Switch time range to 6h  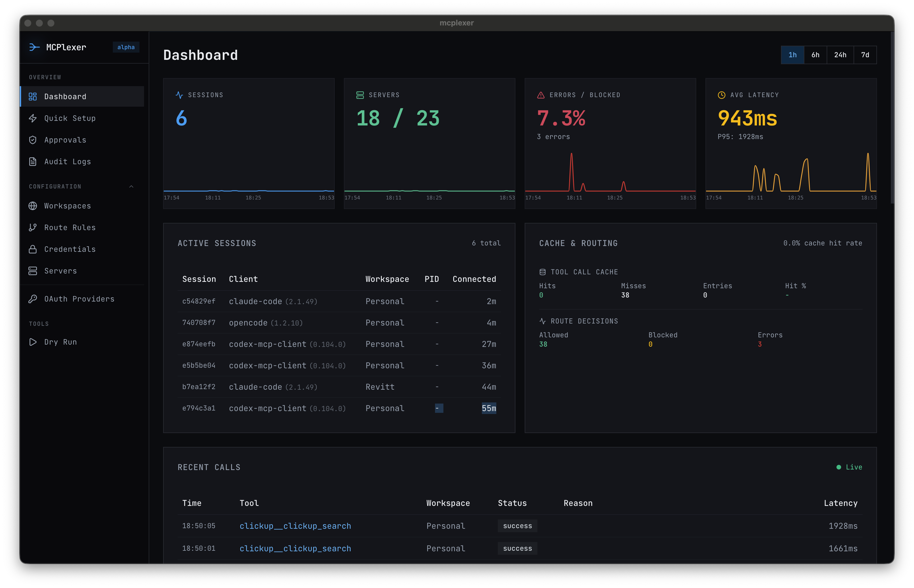815,55
